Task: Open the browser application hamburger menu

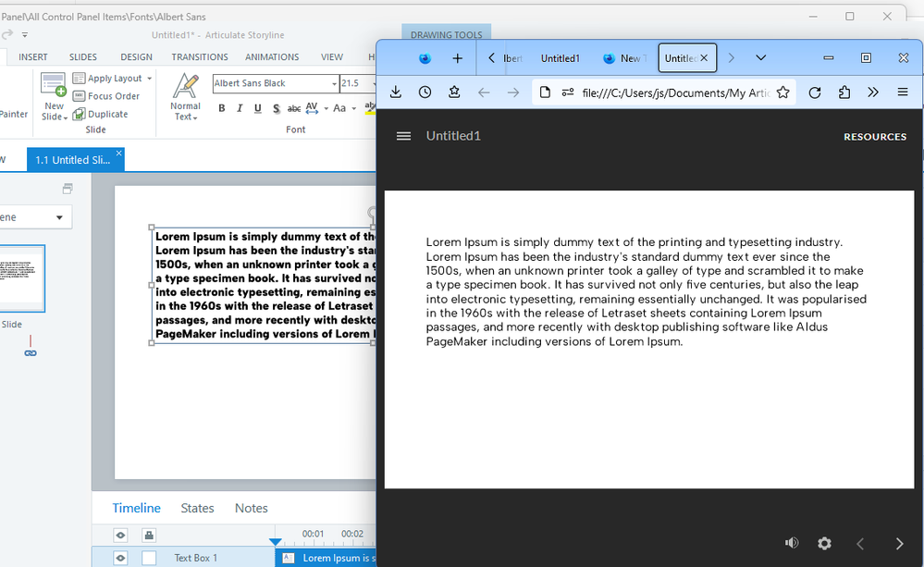Action: tap(903, 92)
